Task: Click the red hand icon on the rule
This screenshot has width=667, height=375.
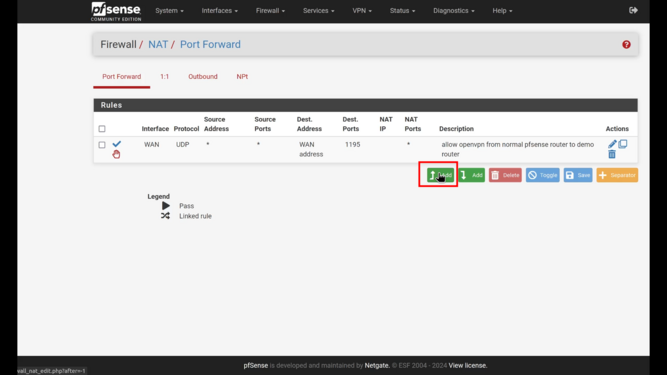Action: click(x=116, y=154)
